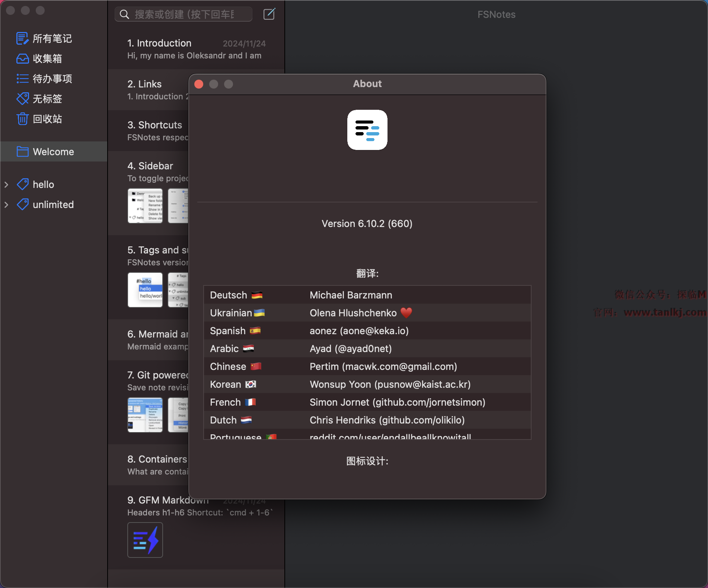Click the "Ayad (@ayad0net)" credit
The width and height of the screenshot is (708, 588).
click(351, 349)
